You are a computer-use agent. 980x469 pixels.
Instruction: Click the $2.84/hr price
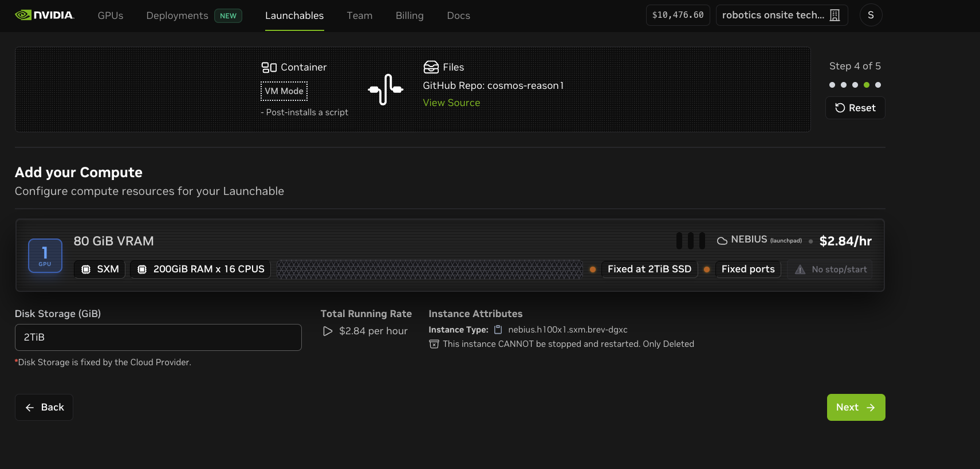click(x=845, y=241)
